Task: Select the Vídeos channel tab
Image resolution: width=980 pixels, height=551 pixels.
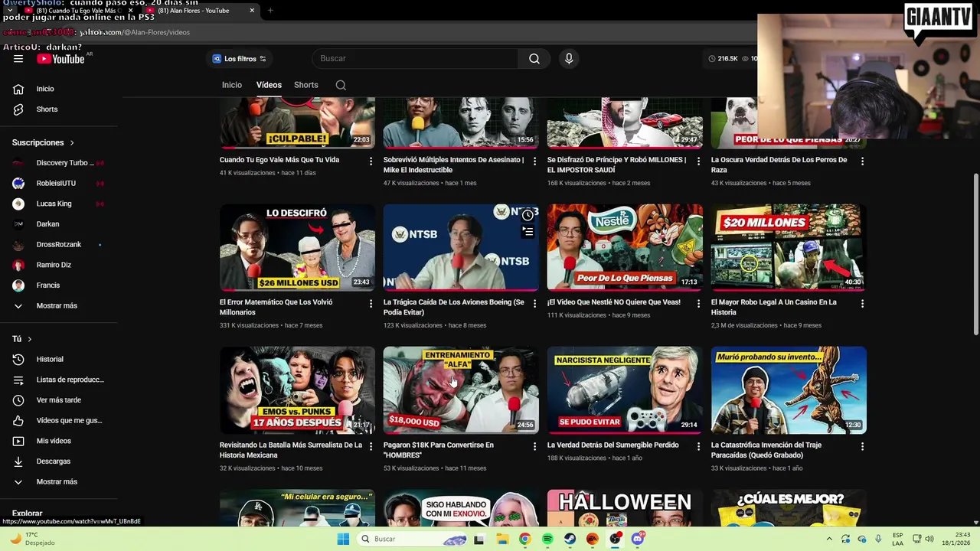Action: pos(269,85)
